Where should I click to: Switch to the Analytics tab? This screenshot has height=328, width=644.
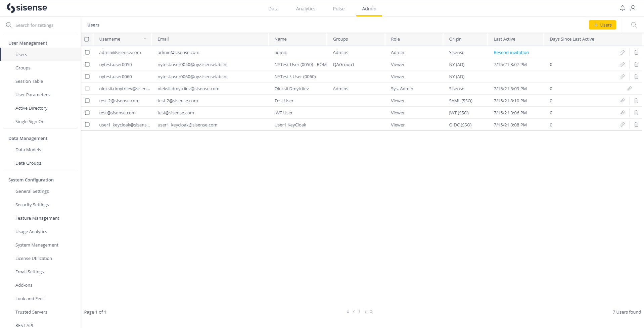point(306,9)
